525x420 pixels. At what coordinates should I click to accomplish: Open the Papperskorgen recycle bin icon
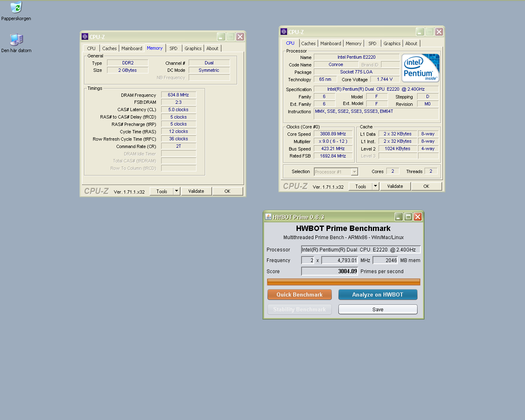(x=16, y=11)
